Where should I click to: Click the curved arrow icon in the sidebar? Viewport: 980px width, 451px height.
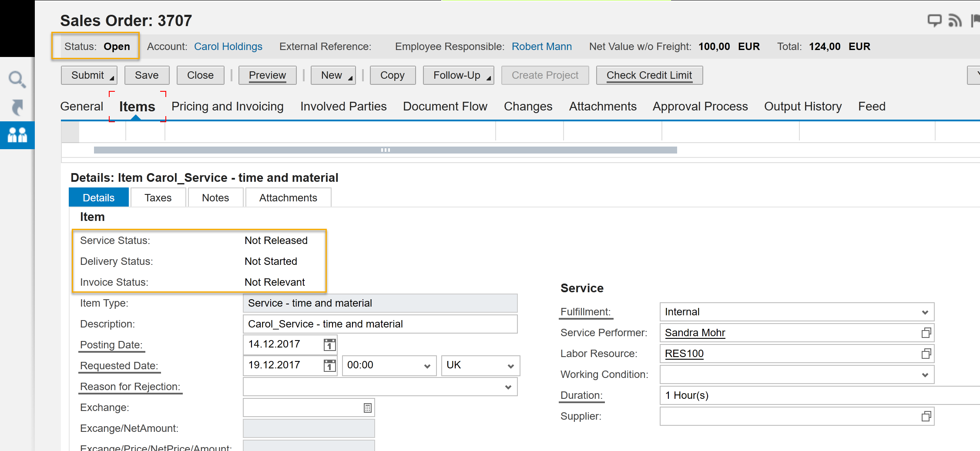coord(17,107)
